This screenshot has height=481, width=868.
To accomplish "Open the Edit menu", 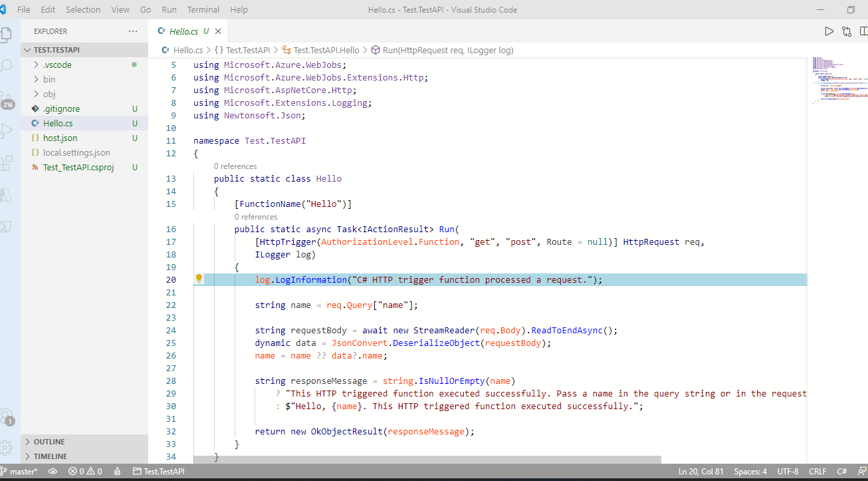I will [x=48, y=9].
